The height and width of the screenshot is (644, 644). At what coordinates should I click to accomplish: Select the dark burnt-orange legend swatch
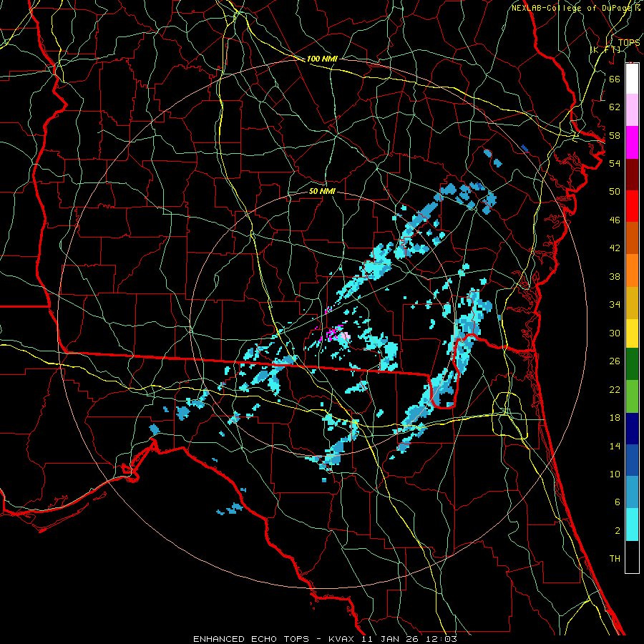click(x=632, y=238)
